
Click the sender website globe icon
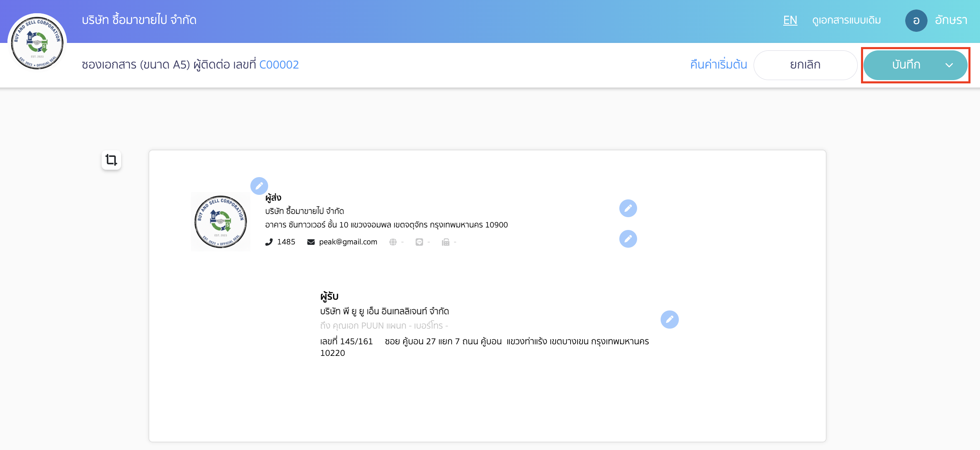tap(393, 242)
